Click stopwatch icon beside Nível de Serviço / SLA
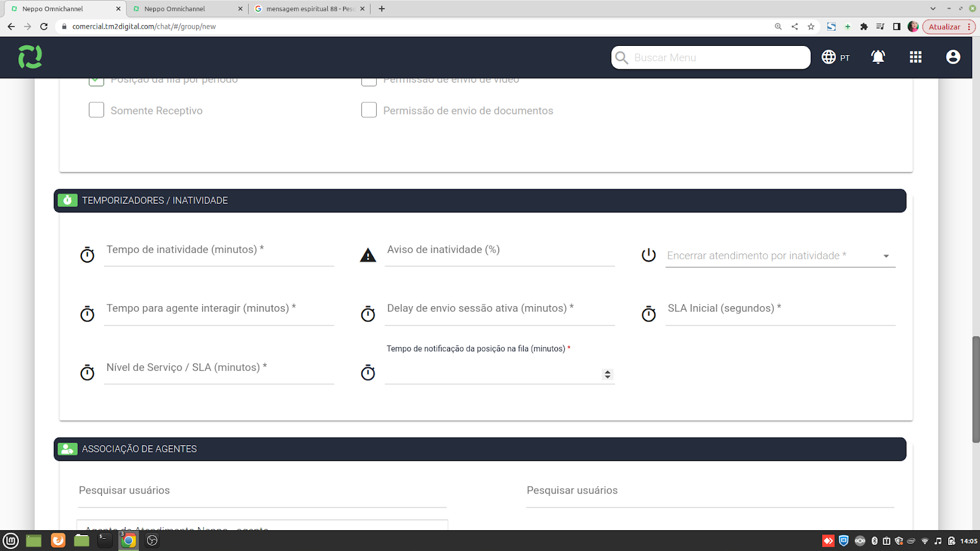Viewport: 980px width, 551px height. click(88, 373)
